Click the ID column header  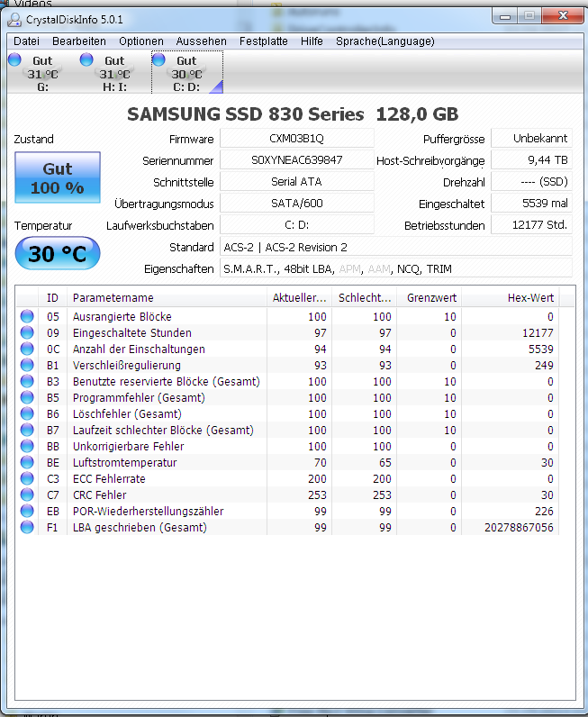coord(52,297)
